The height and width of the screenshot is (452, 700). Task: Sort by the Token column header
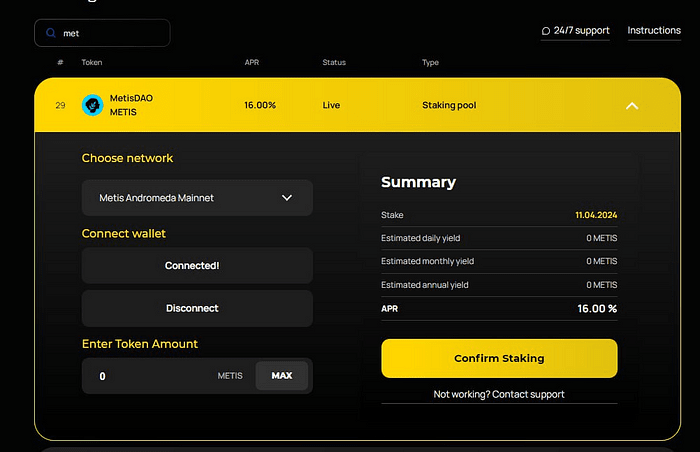[92, 63]
